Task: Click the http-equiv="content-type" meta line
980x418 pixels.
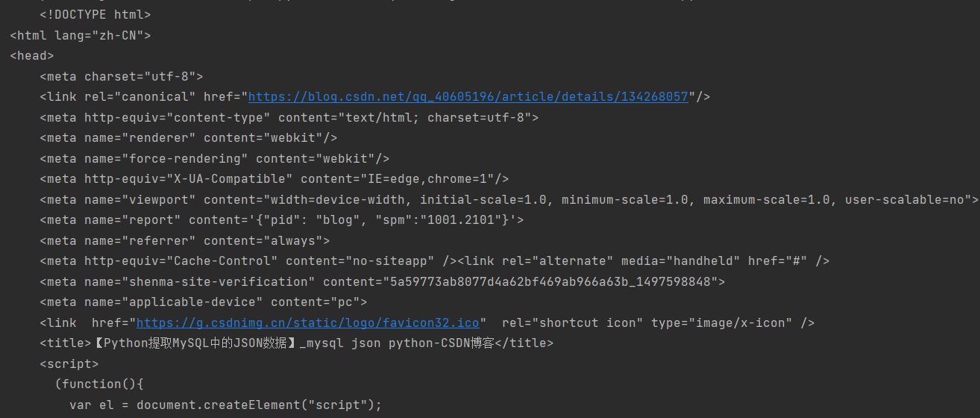Action: (289, 118)
